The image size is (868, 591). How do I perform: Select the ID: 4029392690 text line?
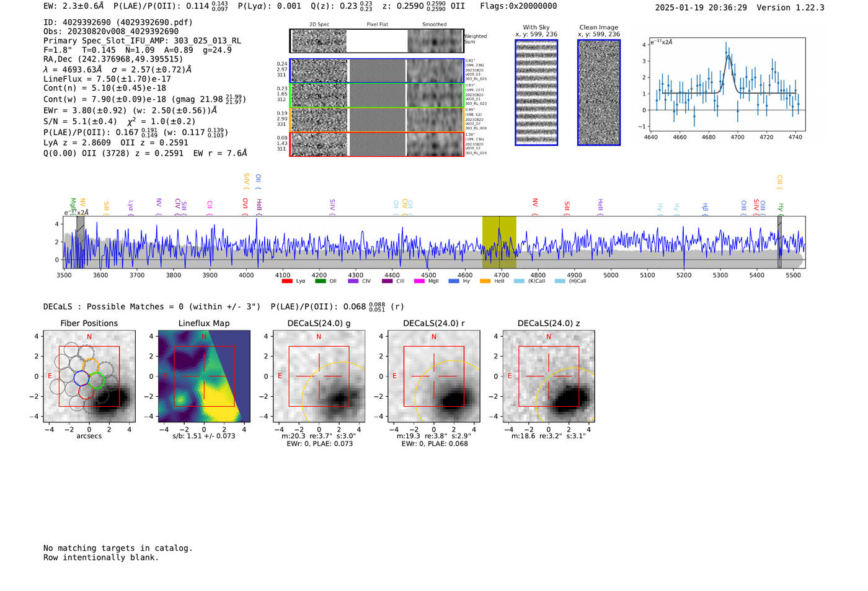[x=118, y=22]
